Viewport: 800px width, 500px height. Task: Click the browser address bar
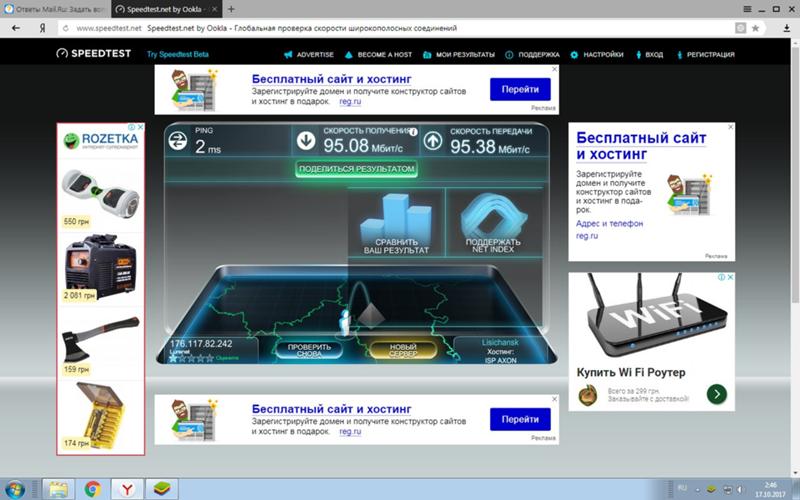point(398,28)
